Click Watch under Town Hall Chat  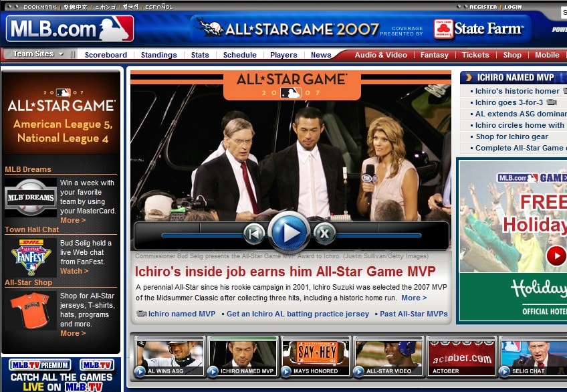74,270
